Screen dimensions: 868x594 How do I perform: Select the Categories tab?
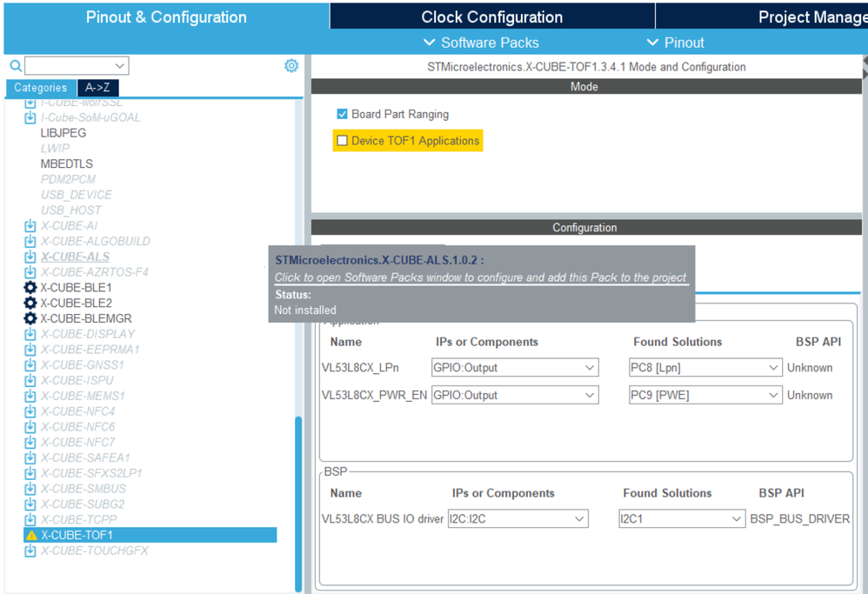pyautogui.click(x=40, y=88)
